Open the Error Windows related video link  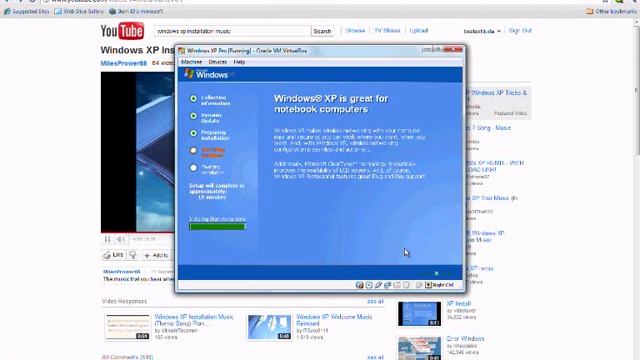[x=465, y=339]
